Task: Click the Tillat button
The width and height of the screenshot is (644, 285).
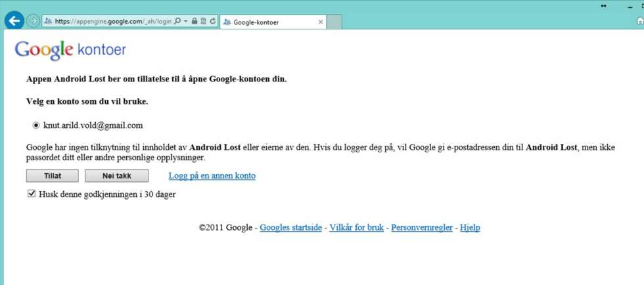Action: pyautogui.click(x=53, y=176)
